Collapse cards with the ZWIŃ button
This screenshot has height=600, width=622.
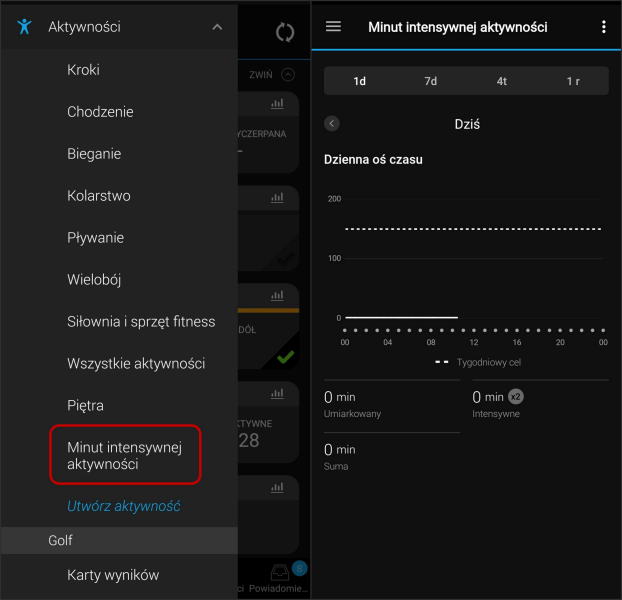coord(271,75)
